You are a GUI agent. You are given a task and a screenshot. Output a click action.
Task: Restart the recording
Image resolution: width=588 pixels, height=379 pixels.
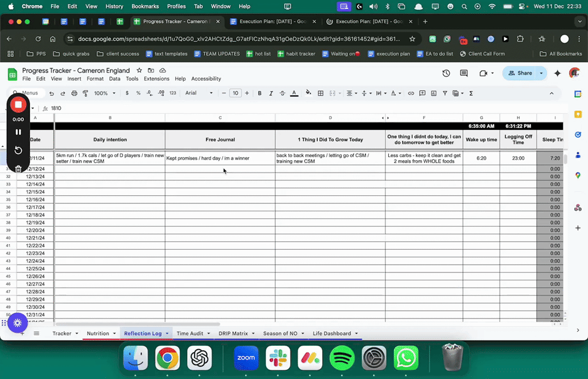point(18,150)
